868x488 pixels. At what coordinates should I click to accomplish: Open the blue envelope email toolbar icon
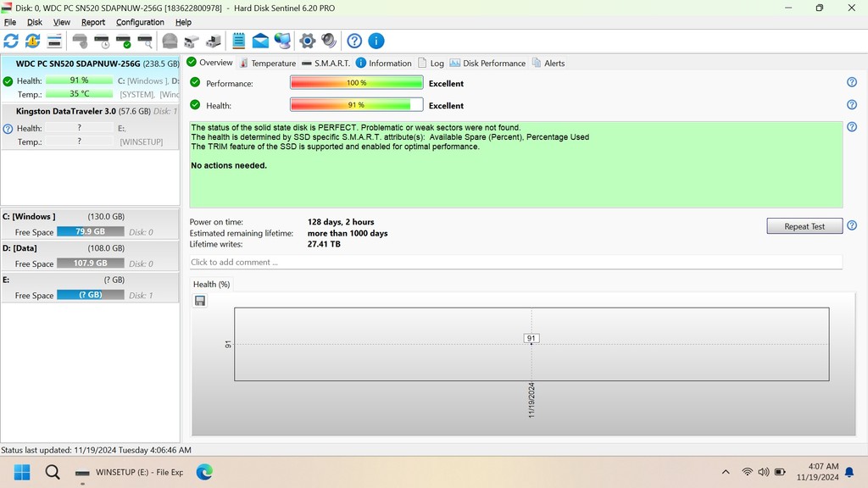pos(260,41)
